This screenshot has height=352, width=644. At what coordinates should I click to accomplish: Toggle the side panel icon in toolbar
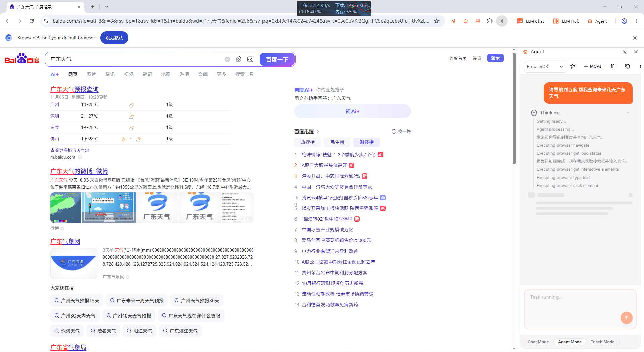[502, 21]
